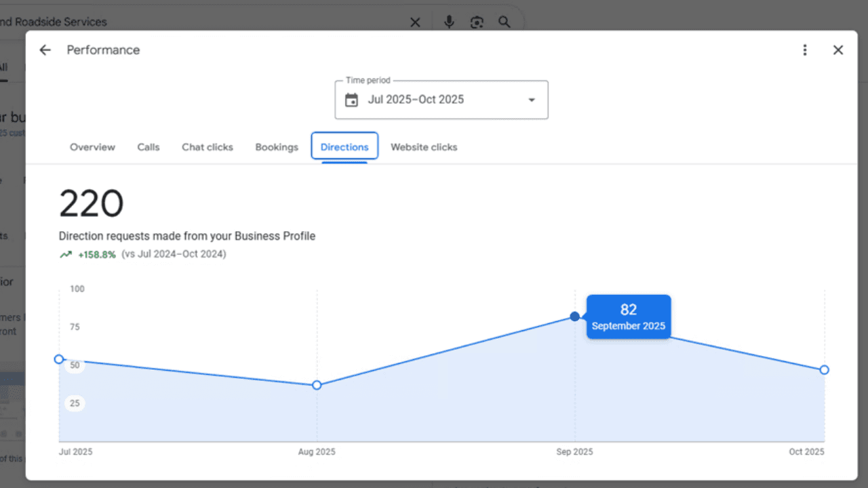Open the Calls tab
The height and width of the screenshot is (488, 868).
[149, 147]
